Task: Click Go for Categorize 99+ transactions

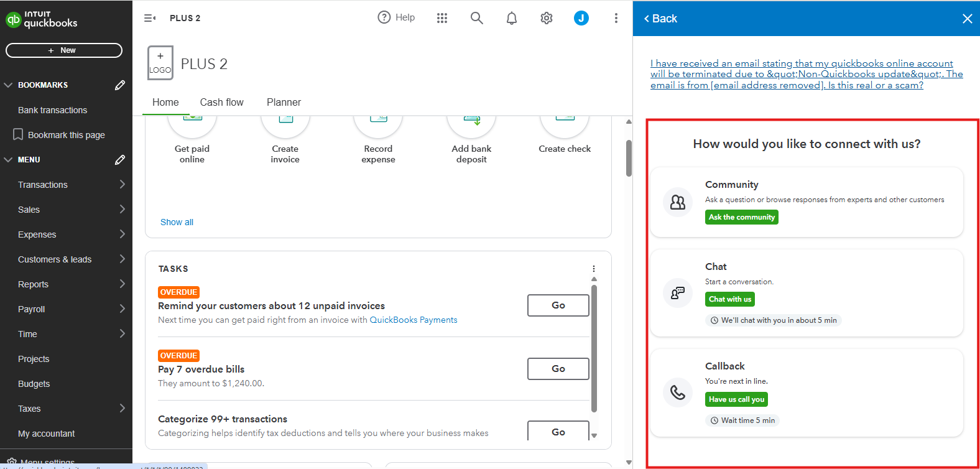Action: 558,431
